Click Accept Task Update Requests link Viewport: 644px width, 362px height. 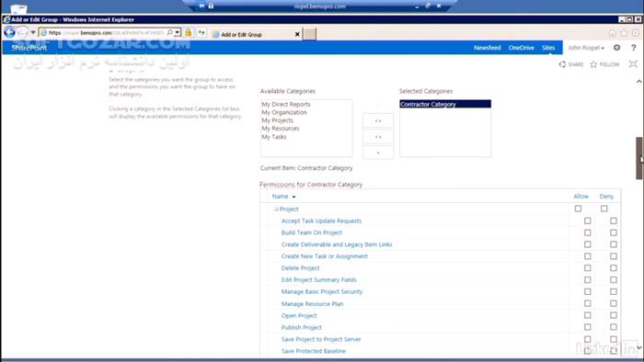coord(321,221)
